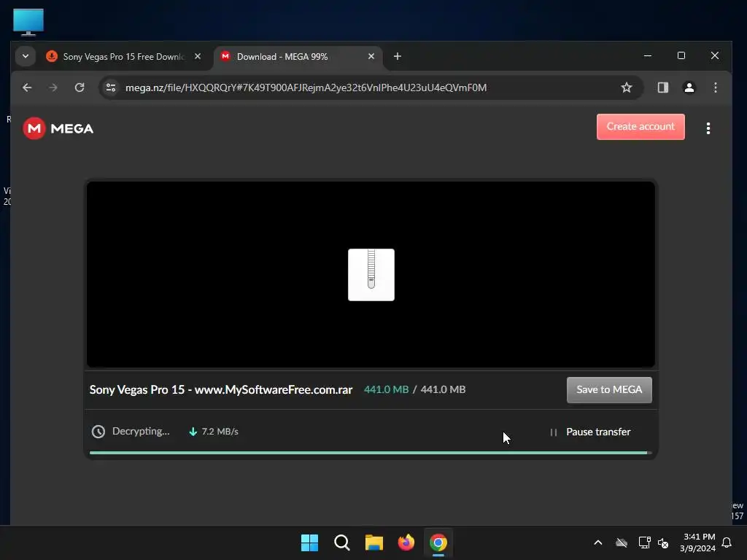Click the network display tray icon
Viewport: 747px width, 560px height.
point(644,542)
